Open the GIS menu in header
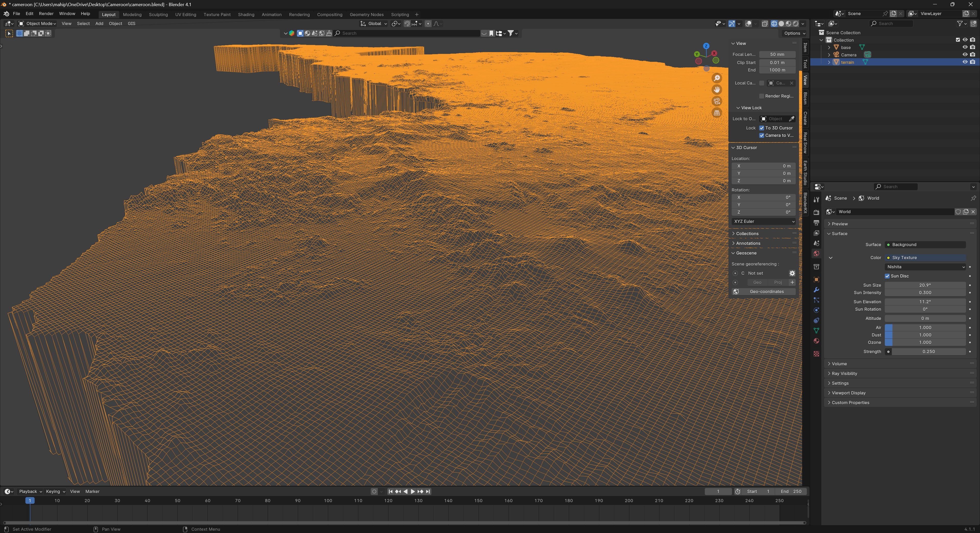 131,23
